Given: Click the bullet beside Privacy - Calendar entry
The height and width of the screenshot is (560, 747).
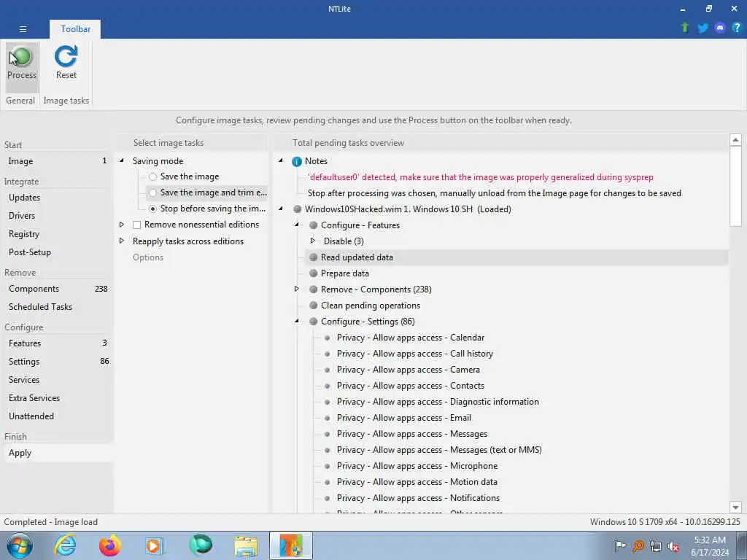Looking at the screenshot, I should (x=328, y=338).
